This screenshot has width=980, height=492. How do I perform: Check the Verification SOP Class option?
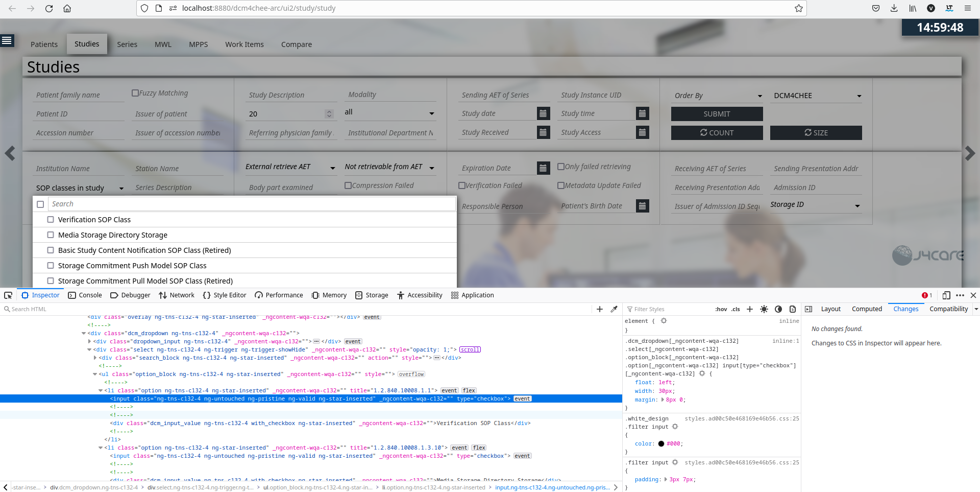pyautogui.click(x=50, y=219)
